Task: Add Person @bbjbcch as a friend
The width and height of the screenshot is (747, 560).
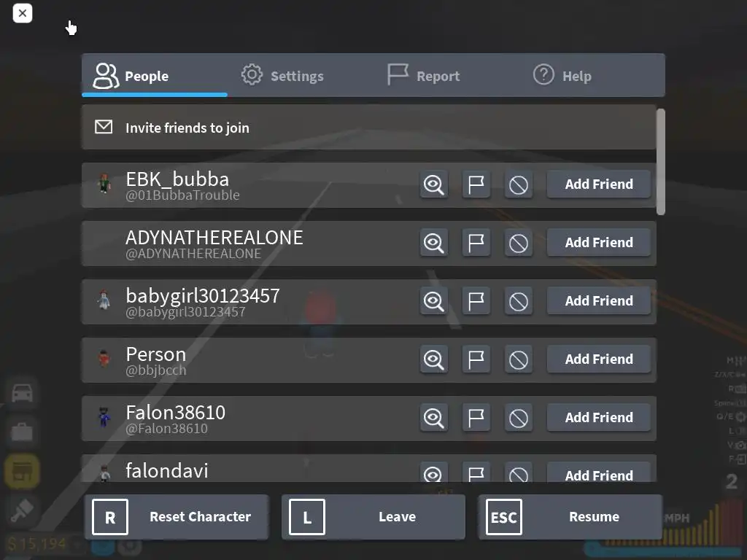Action: 599,359
